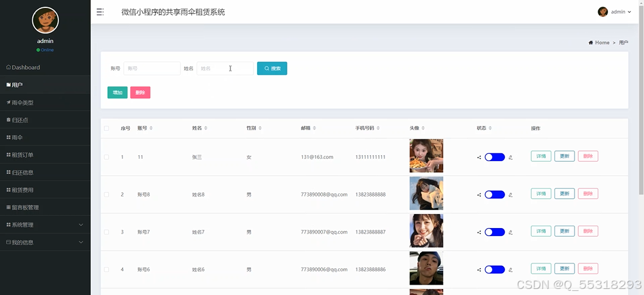The height and width of the screenshot is (295, 644).
Task: Click the green 增加 button
Action: (118, 92)
